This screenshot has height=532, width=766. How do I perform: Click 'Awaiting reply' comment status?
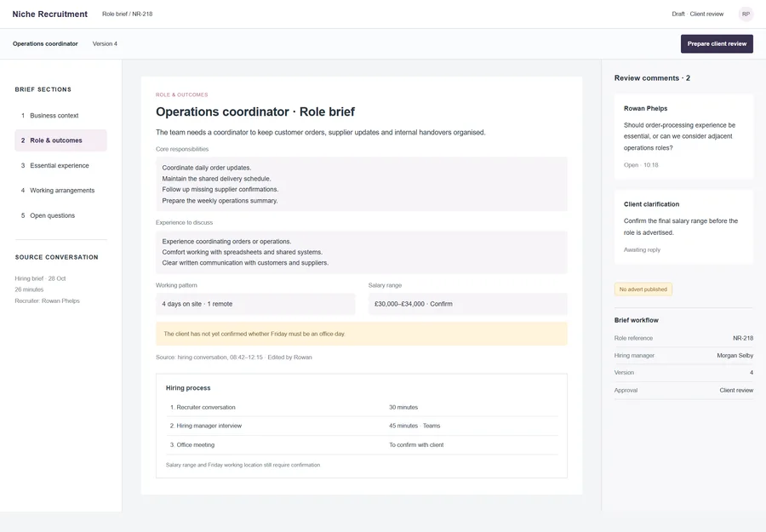point(642,249)
